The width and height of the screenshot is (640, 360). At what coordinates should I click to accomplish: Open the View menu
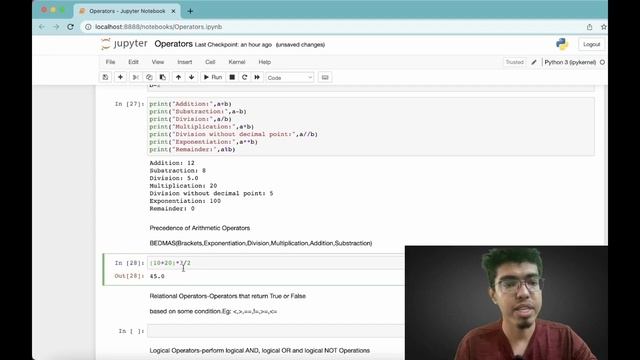pyautogui.click(x=158, y=62)
